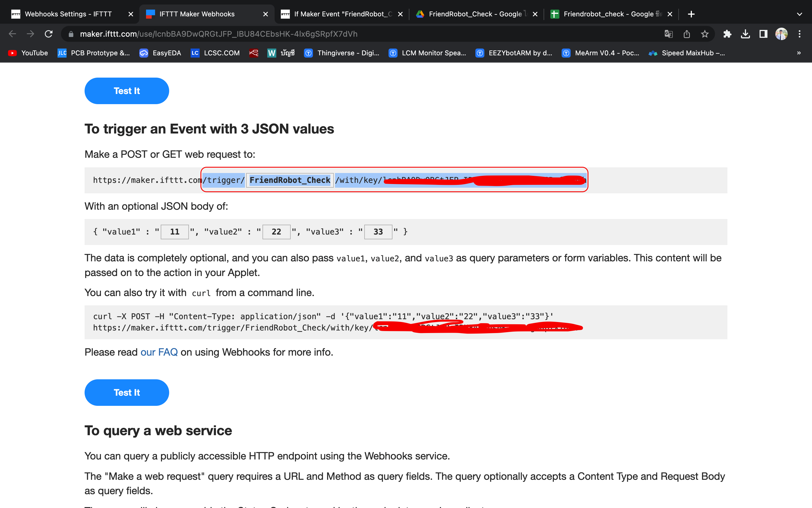Screen dimensions: 812x508
Task: Open the our FAQ link
Action: [x=159, y=352]
